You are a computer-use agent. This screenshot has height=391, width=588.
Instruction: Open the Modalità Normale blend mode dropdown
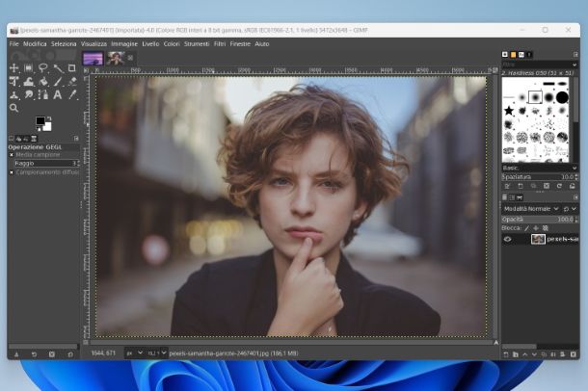(x=531, y=209)
